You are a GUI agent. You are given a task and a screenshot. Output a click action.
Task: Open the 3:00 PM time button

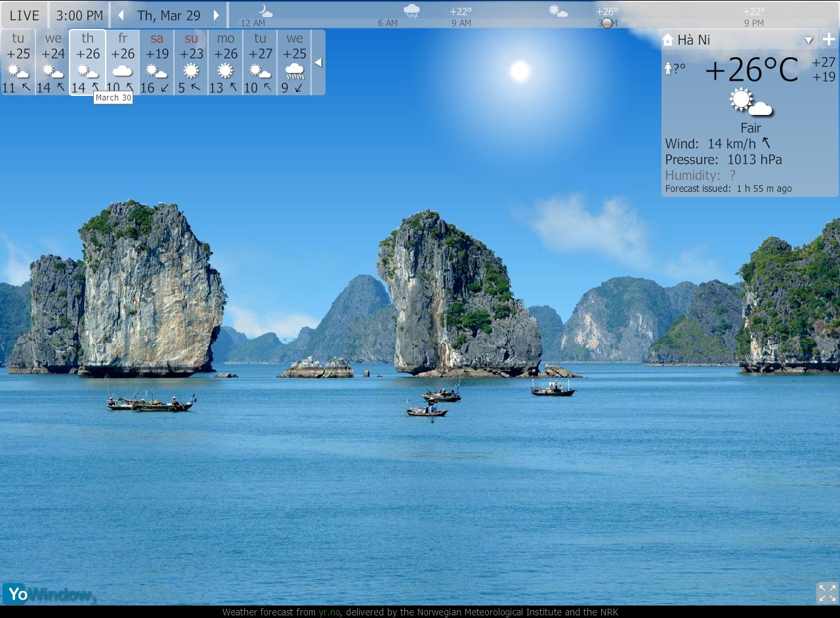pos(79,15)
